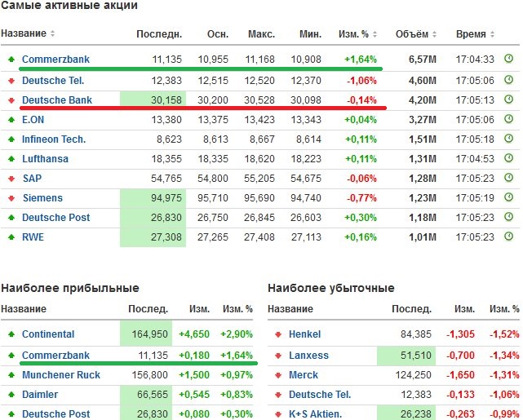Click the clock icon in RWE row
The image size is (523, 420).
[x=508, y=237]
